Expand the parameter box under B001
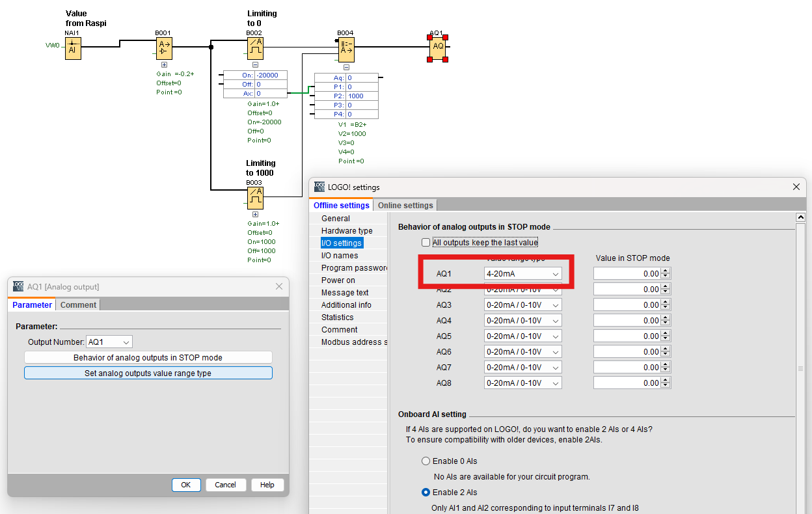812x514 pixels. click(x=164, y=65)
